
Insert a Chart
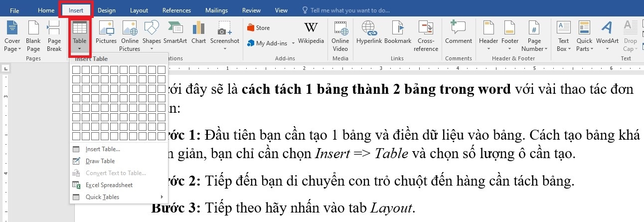pyautogui.click(x=198, y=32)
